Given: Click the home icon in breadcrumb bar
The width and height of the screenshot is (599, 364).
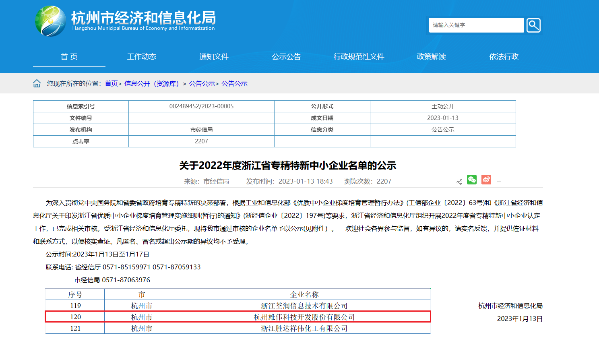Looking at the screenshot, I should [x=37, y=83].
